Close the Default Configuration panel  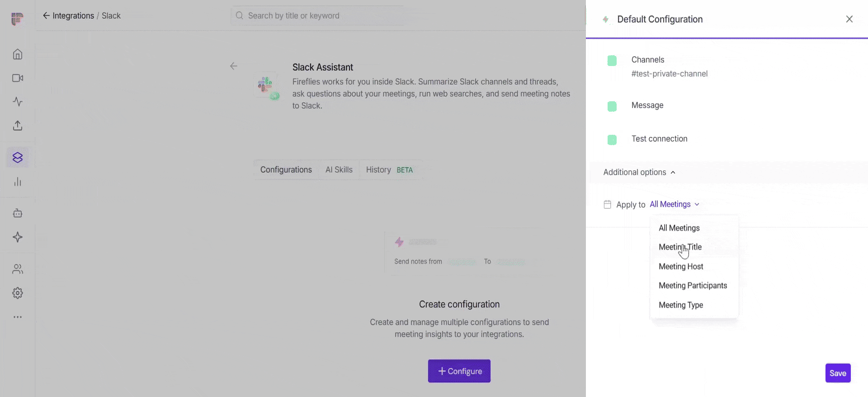[849, 19]
